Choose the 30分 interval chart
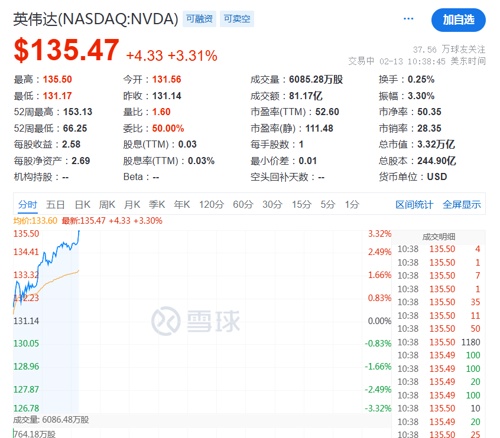500x438 pixels. click(x=272, y=204)
